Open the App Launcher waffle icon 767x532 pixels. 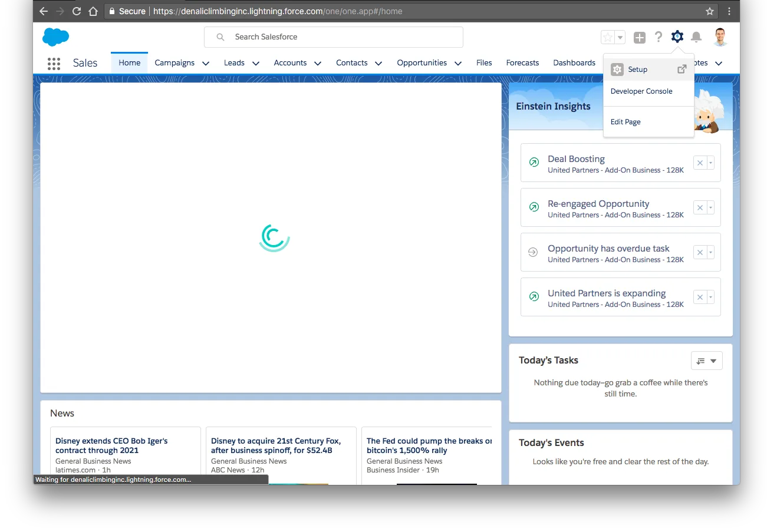(x=54, y=63)
